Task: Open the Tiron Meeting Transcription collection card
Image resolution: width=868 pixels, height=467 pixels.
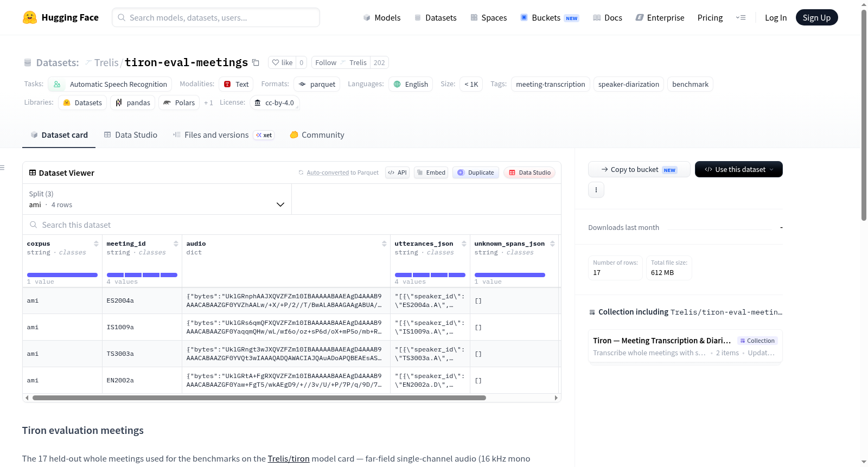Action: (x=685, y=347)
